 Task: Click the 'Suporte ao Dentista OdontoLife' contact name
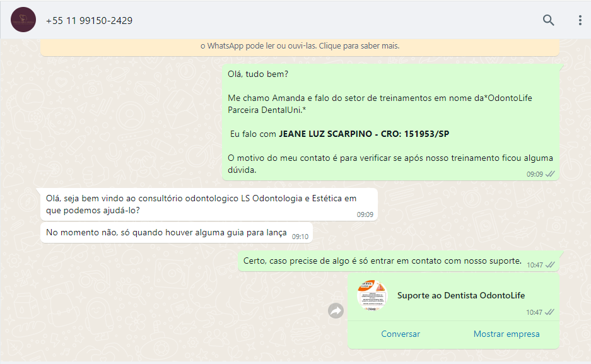(x=461, y=295)
